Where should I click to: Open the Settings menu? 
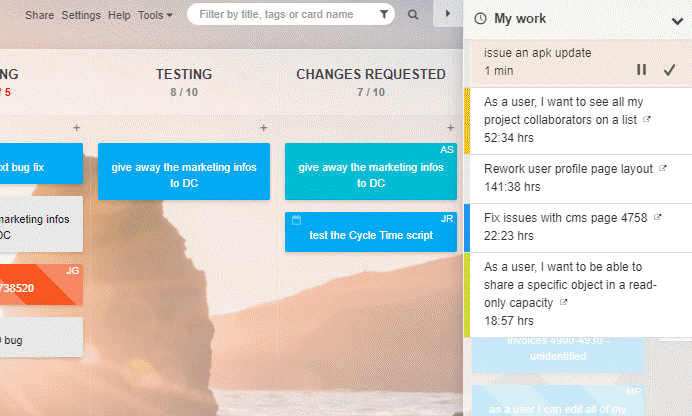pyautogui.click(x=81, y=15)
